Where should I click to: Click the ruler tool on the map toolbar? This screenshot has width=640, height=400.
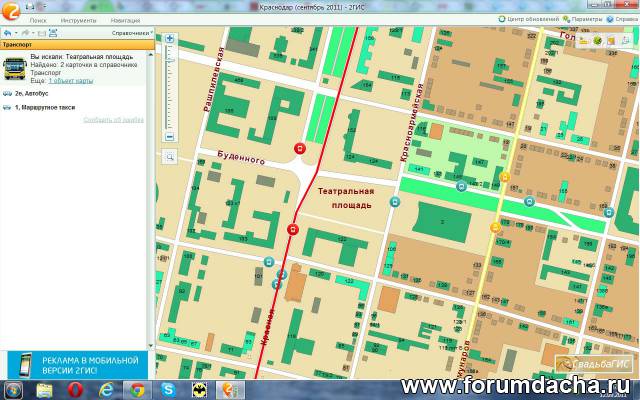click(583, 40)
